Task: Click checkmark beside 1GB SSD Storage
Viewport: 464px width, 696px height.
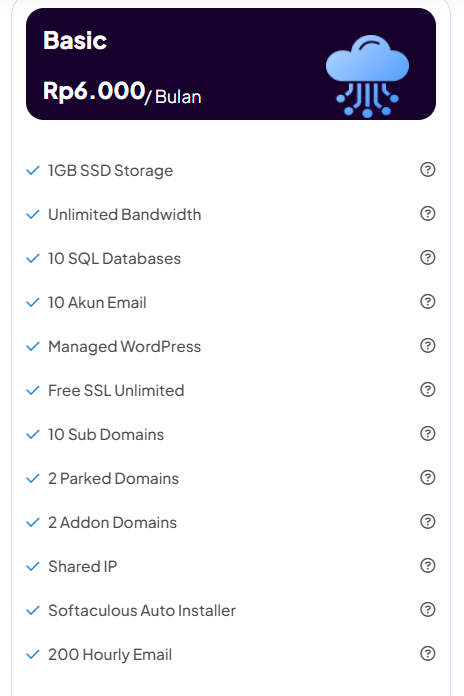Action: coord(33,170)
